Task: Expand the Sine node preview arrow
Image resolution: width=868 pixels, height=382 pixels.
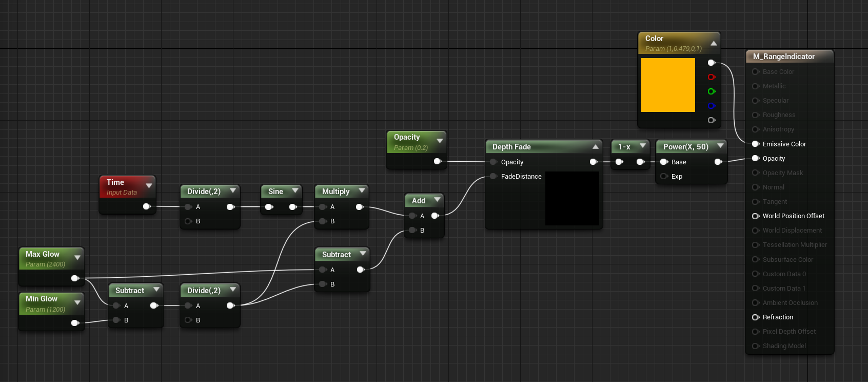Action: click(x=295, y=190)
